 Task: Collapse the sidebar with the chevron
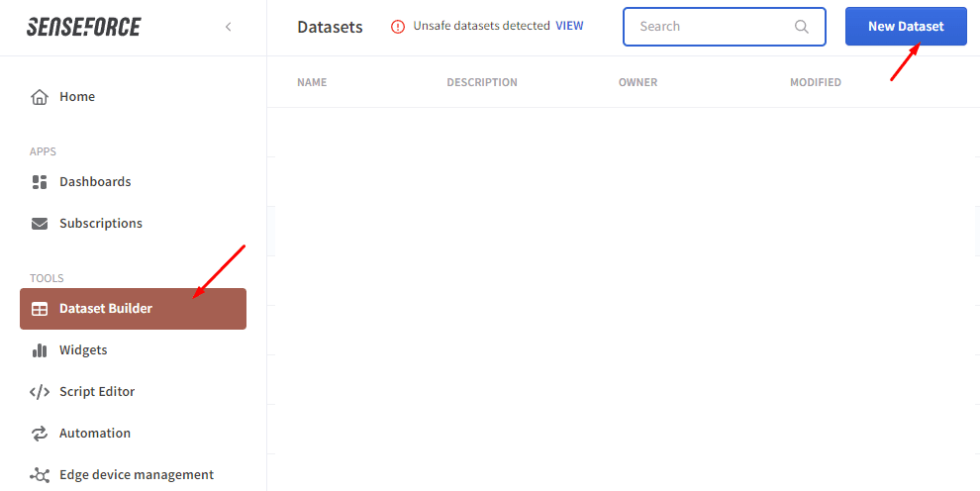tap(228, 27)
